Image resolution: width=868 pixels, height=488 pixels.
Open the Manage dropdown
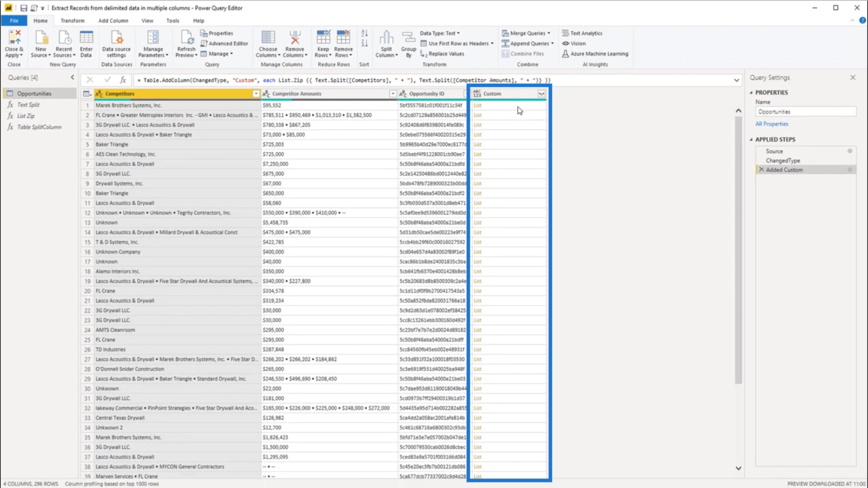[x=216, y=54]
